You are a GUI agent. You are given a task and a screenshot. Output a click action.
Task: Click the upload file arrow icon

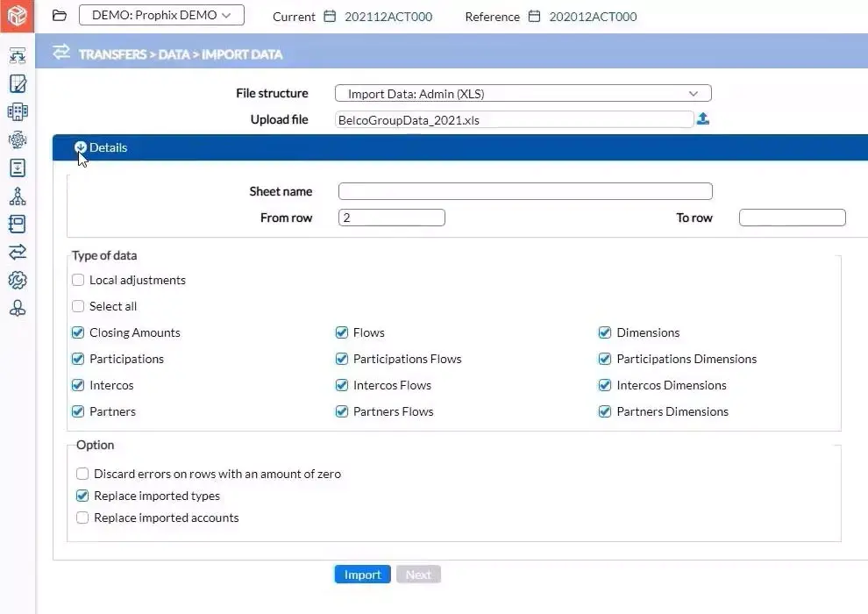pyautogui.click(x=702, y=118)
